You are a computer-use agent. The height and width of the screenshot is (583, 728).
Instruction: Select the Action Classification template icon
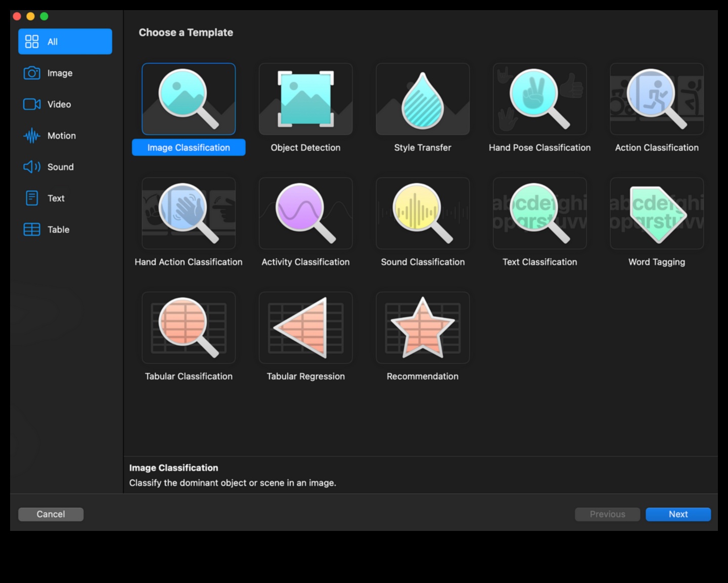point(657,99)
